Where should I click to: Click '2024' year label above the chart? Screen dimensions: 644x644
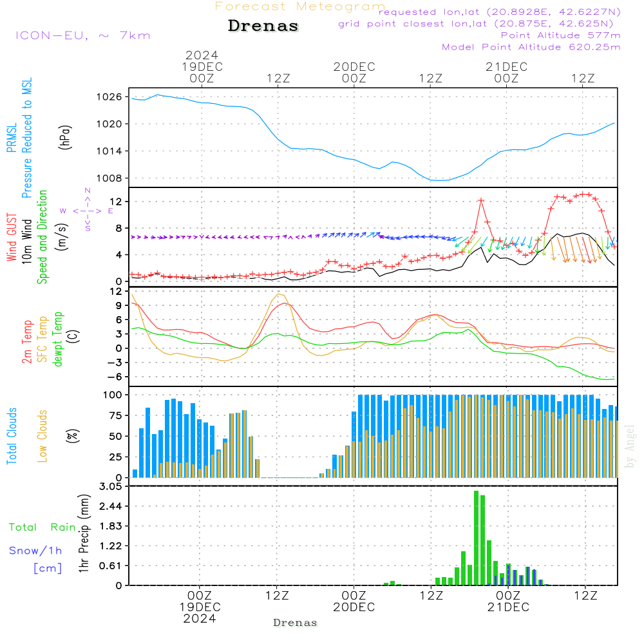(x=202, y=55)
